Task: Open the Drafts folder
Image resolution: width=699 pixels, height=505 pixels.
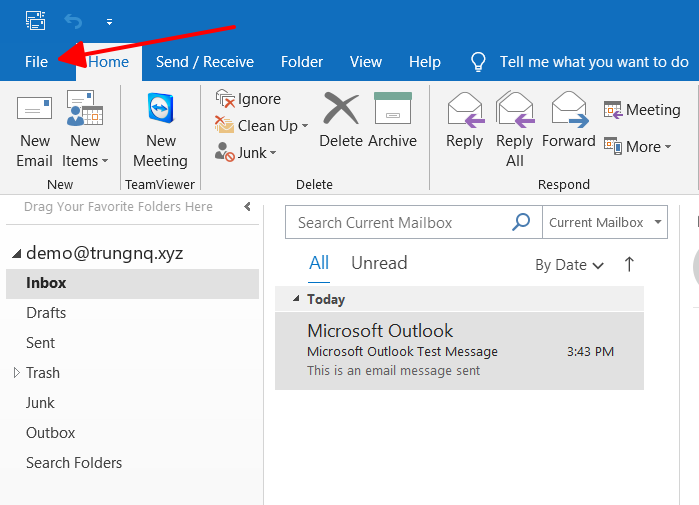Action: pyautogui.click(x=46, y=313)
